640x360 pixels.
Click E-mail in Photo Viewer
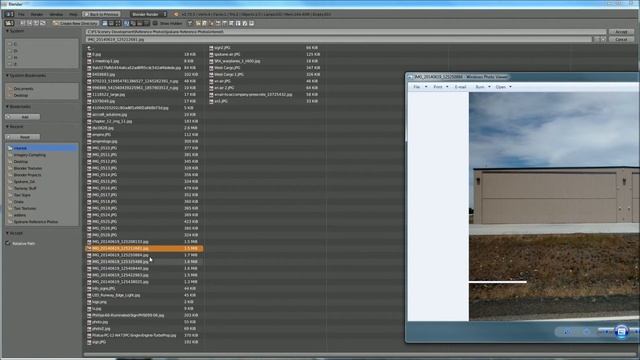[x=460, y=87]
